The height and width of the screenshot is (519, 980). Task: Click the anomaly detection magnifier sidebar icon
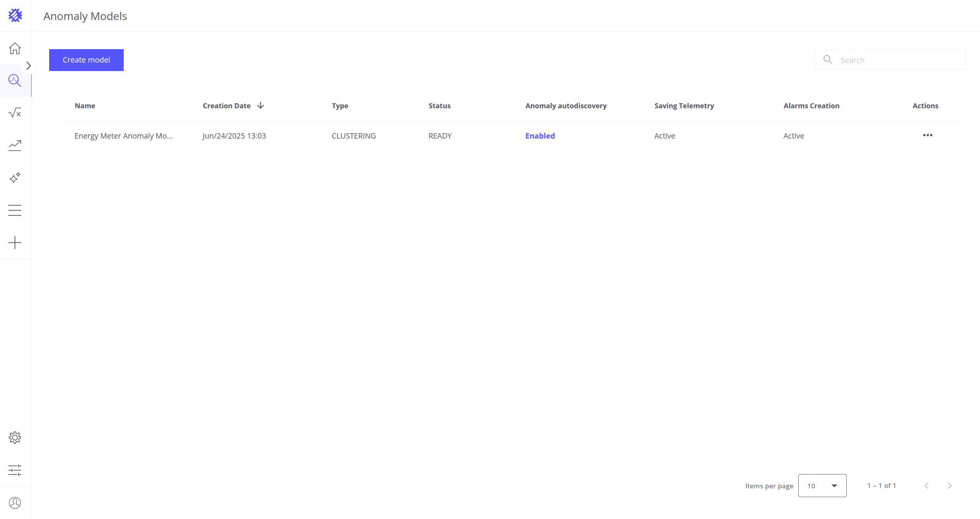pyautogui.click(x=15, y=81)
